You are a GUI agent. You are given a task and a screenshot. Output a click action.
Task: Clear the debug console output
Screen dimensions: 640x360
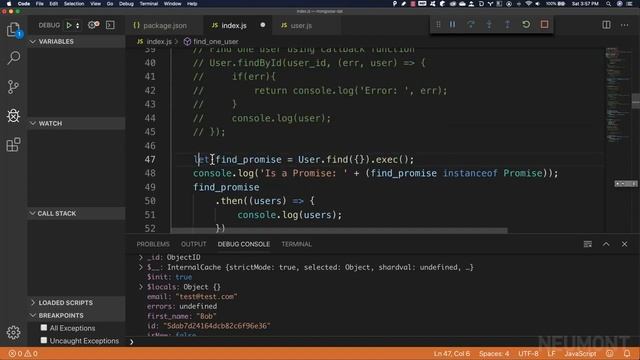pos(588,244)
